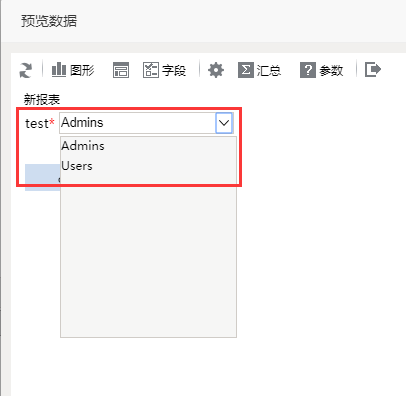Click the refresh arrows icon

(26, 70)
